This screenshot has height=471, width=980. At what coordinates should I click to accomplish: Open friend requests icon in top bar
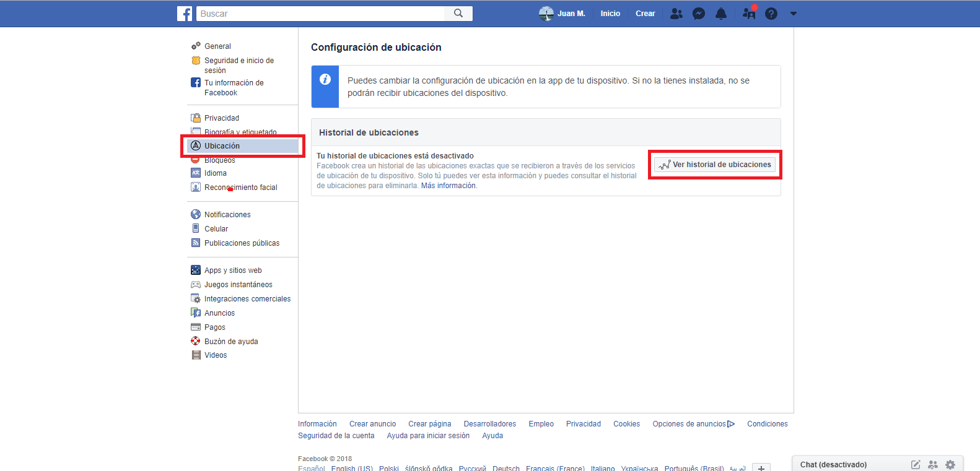[x=676, y=14]
